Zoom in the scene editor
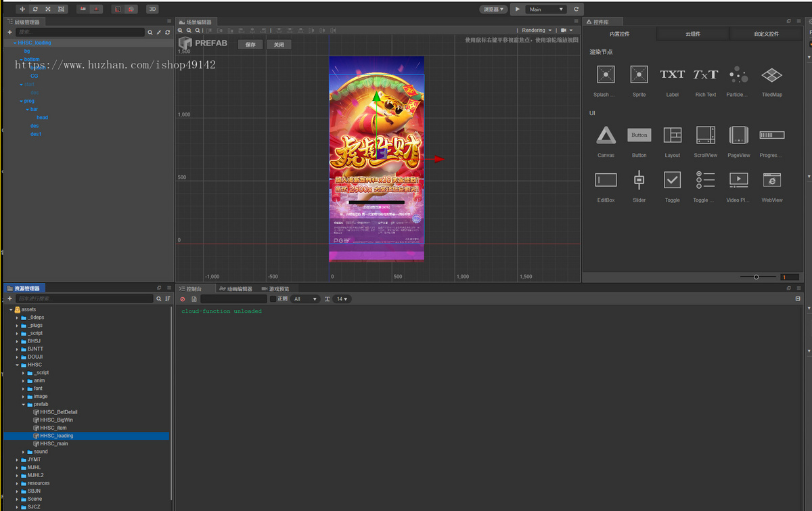 (181, 30)
